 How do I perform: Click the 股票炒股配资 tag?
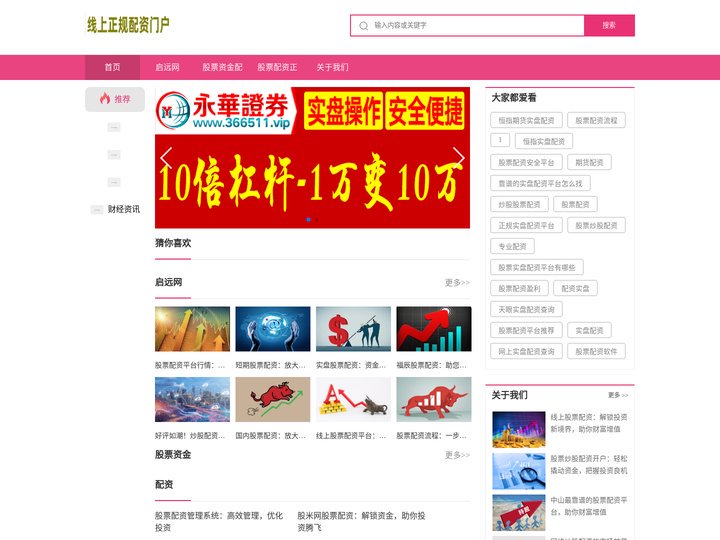(596, 225)
